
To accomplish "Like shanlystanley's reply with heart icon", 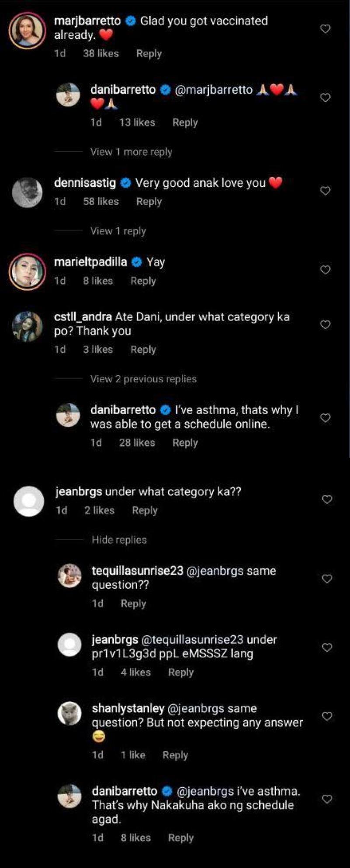I will coord(327,716).
